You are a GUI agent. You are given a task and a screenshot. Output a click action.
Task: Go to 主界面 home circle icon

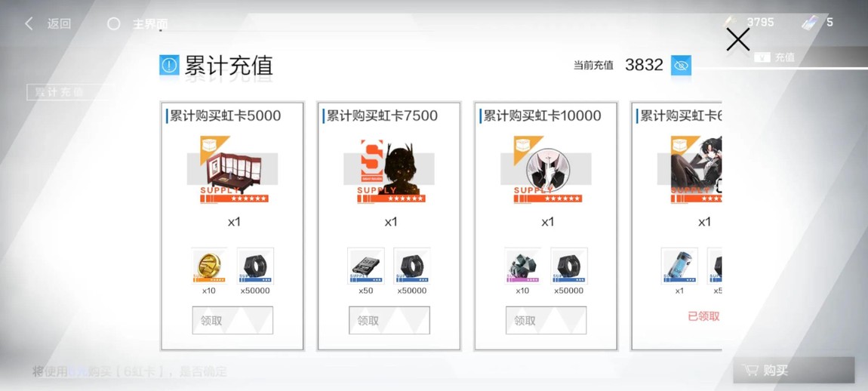[113, 24]
